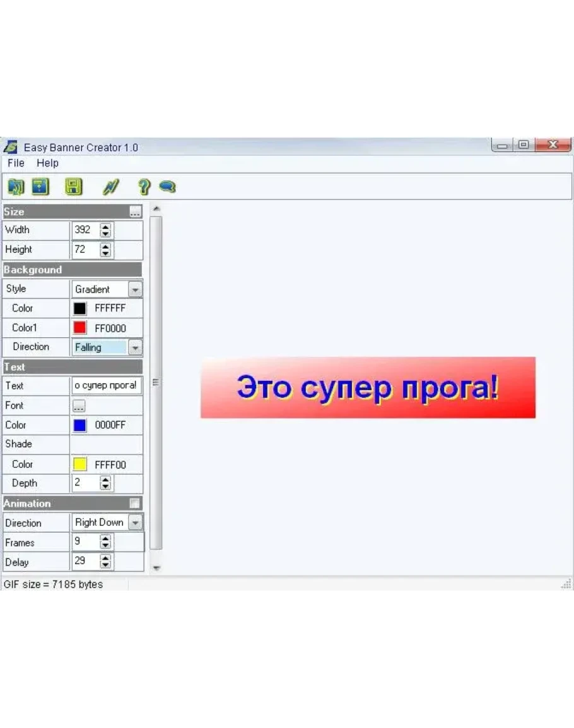Click the green floppy disk save icon
Image resolution: width=574 pixels, height=728 pixels.
74,187
